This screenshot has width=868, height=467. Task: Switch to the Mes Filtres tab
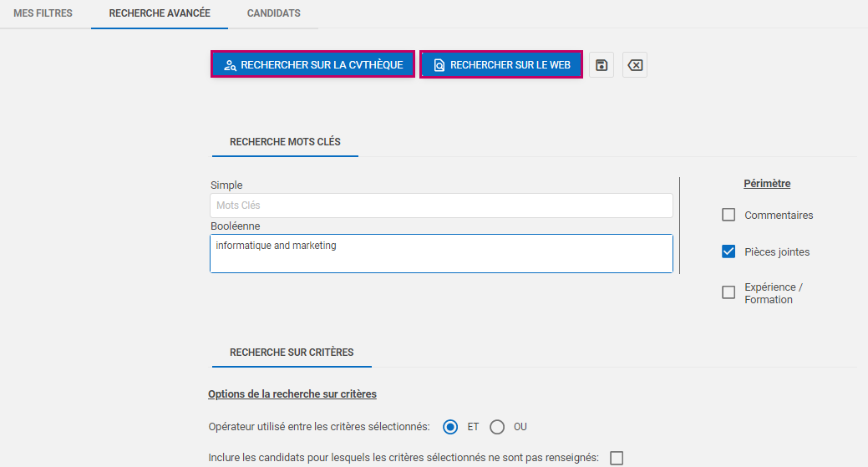43,13
